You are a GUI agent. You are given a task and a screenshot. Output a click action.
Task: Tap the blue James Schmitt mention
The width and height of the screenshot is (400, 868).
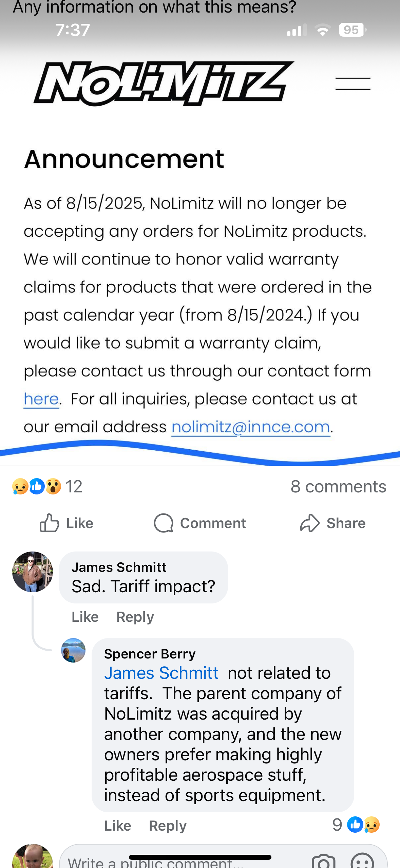161,673
